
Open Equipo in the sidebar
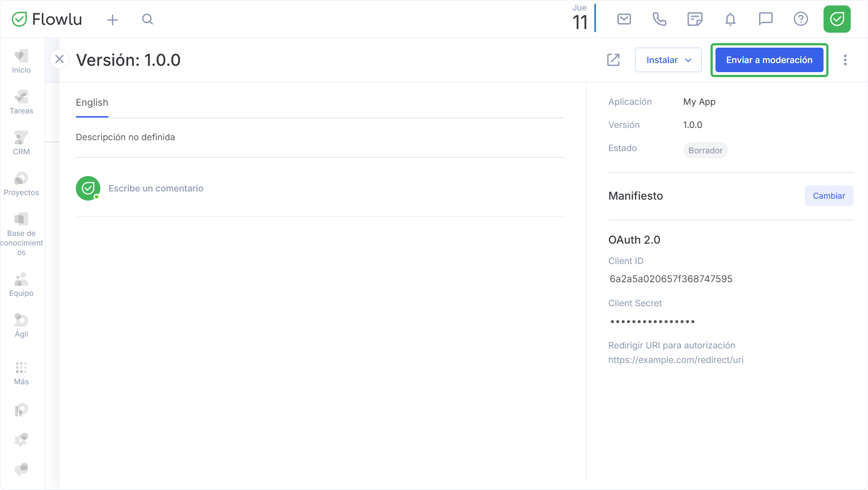coord(21,284)
